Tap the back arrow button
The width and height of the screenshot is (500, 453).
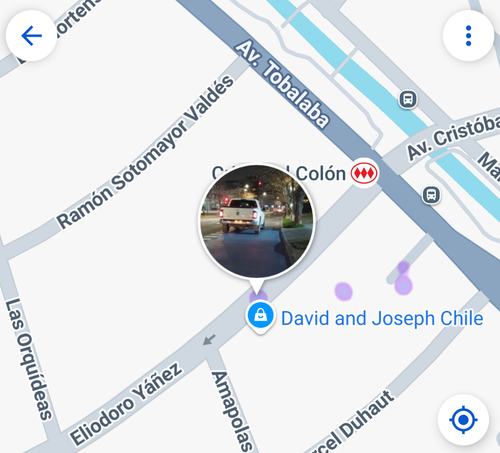click(31, 36)
